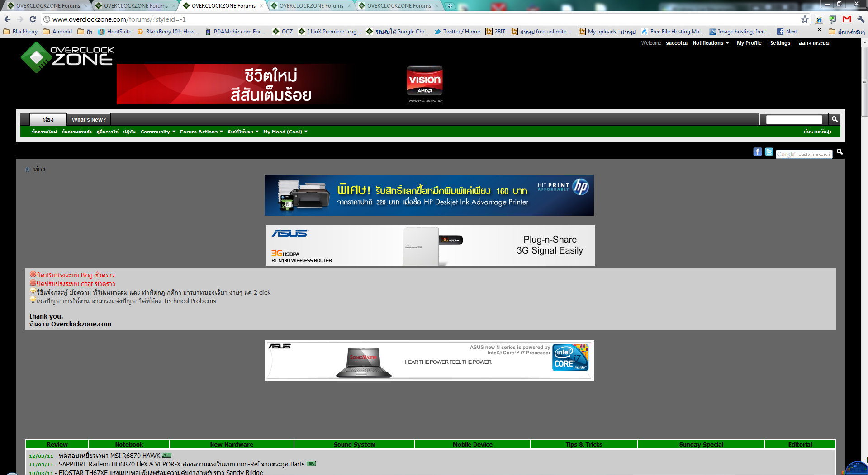Click the ASUS Plug-n-Share router banner

[430, 245]
